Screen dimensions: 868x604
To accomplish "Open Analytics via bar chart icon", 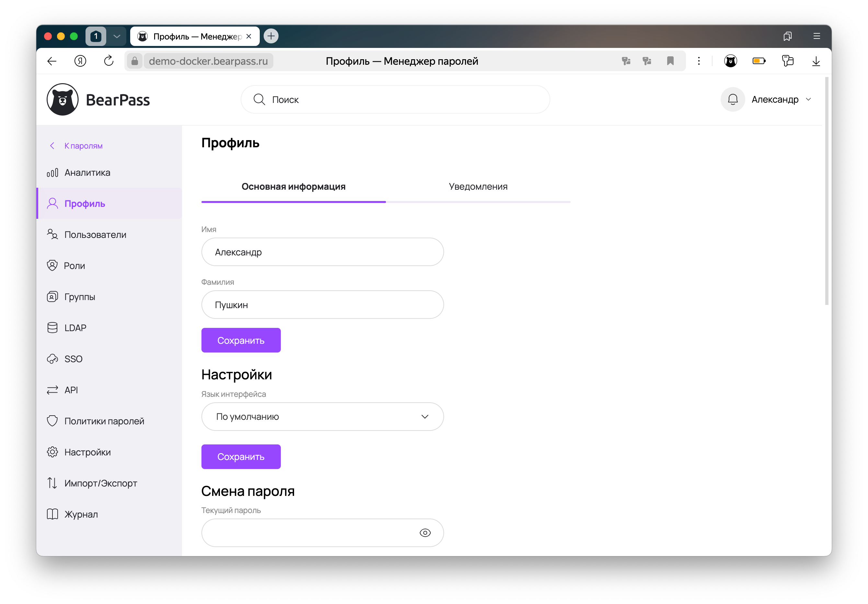I will coord(52,173).
